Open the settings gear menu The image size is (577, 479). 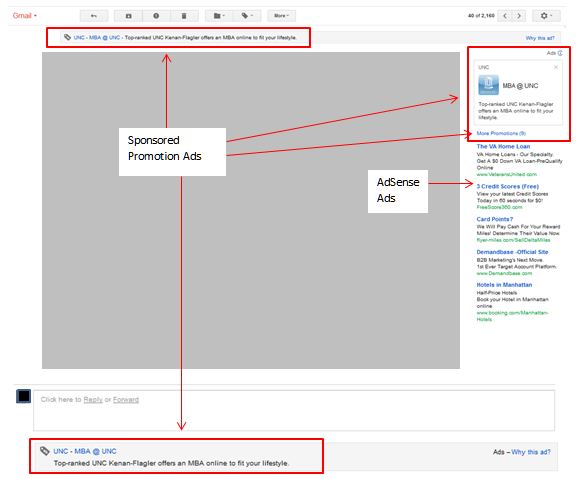click(546, 16)
